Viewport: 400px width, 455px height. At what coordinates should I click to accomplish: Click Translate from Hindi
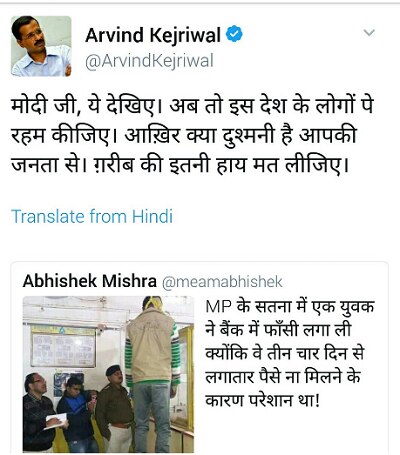pos(92,216)
